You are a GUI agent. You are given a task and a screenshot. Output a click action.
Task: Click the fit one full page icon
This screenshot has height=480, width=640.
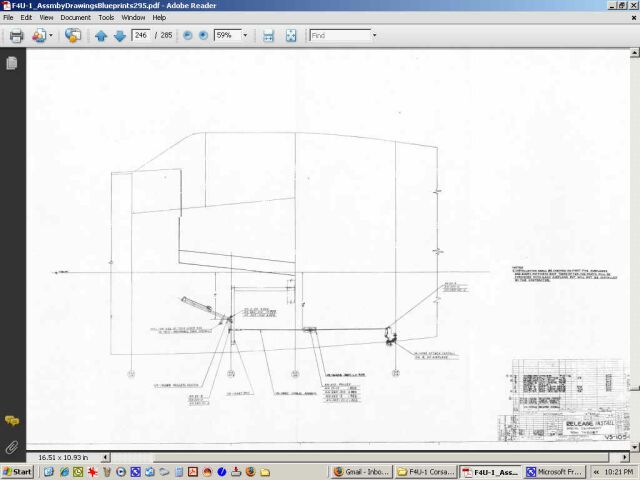291,36
